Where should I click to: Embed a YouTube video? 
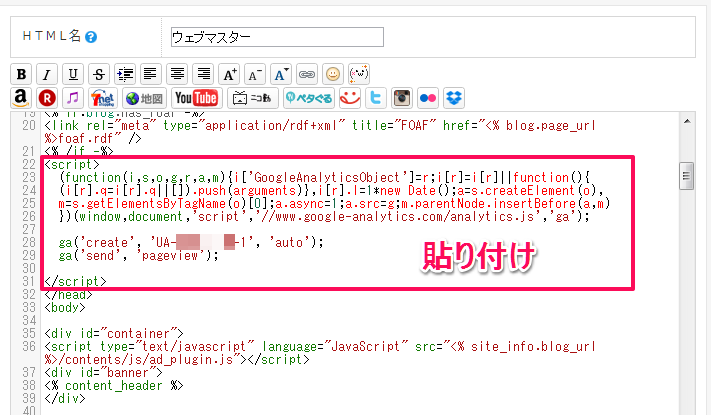click(196, 98)
